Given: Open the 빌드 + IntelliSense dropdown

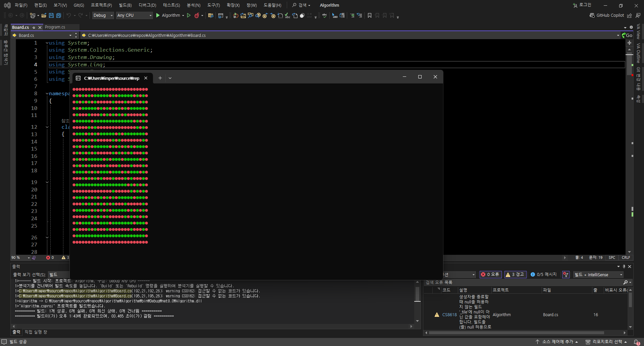Looking at the screenshot, I should pyautogui.click(x=598, y=275).
